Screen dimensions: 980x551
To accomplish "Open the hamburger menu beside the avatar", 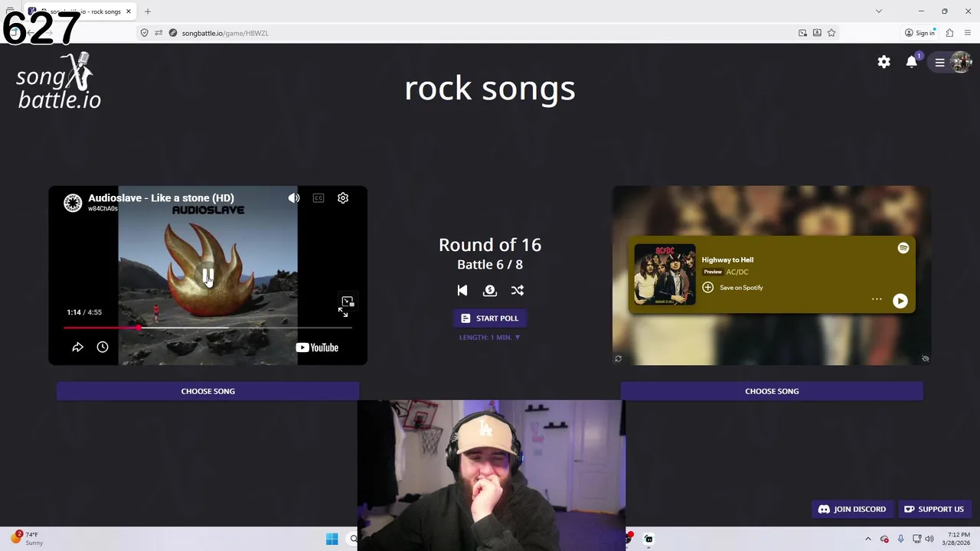I will (939, 63).
